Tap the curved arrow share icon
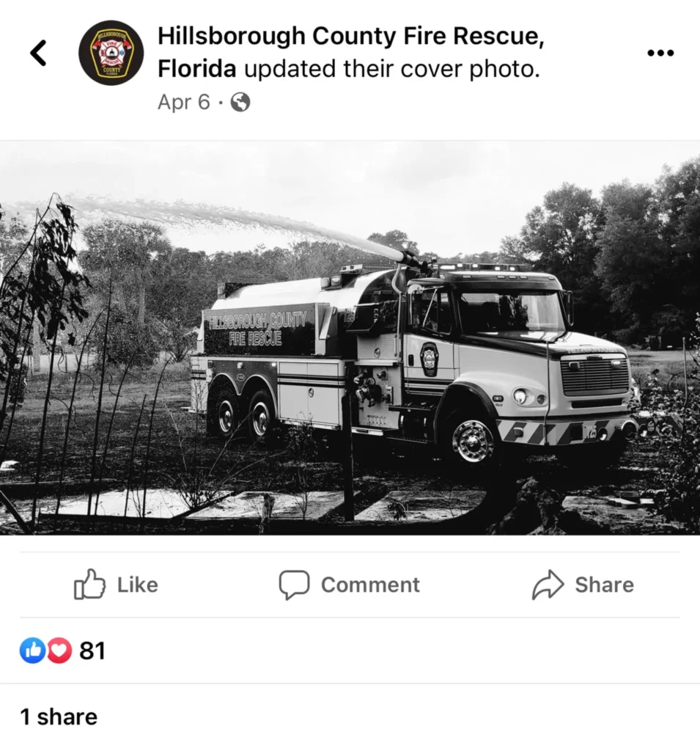Image resolution: width=700 pixels, height=751 pixels. (548, 585)
